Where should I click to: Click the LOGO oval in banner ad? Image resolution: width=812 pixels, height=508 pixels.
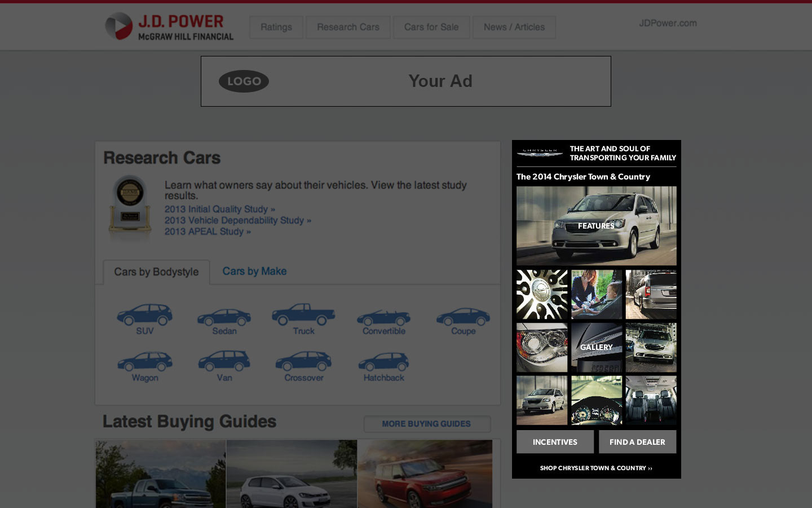(x=244, y=81)
